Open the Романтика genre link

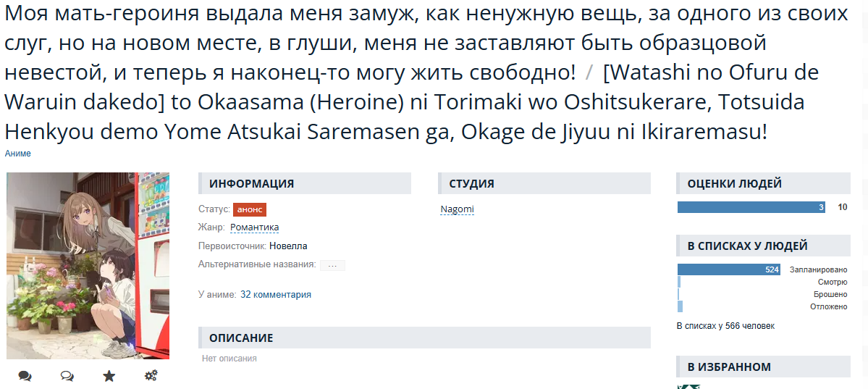254,227
